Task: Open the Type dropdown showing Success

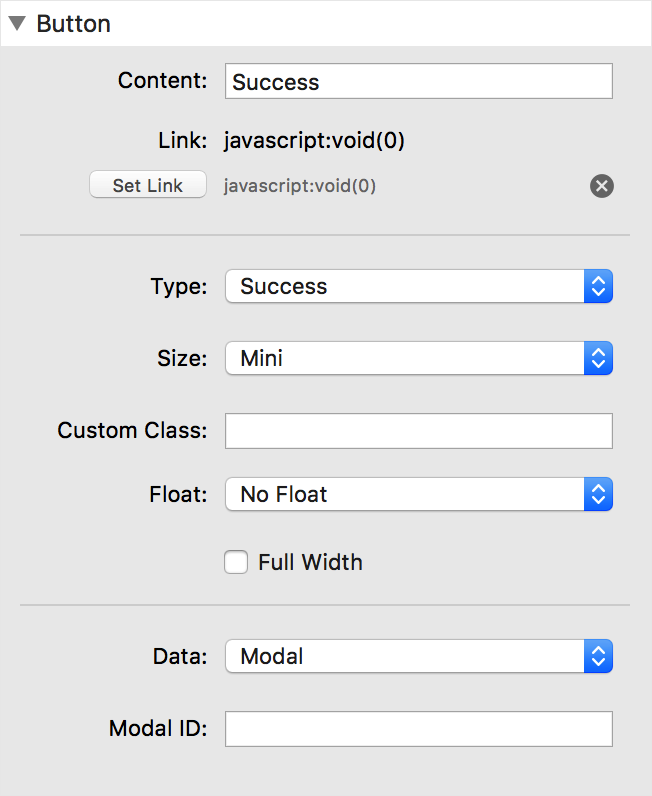Action: click(x=419, y=286)
